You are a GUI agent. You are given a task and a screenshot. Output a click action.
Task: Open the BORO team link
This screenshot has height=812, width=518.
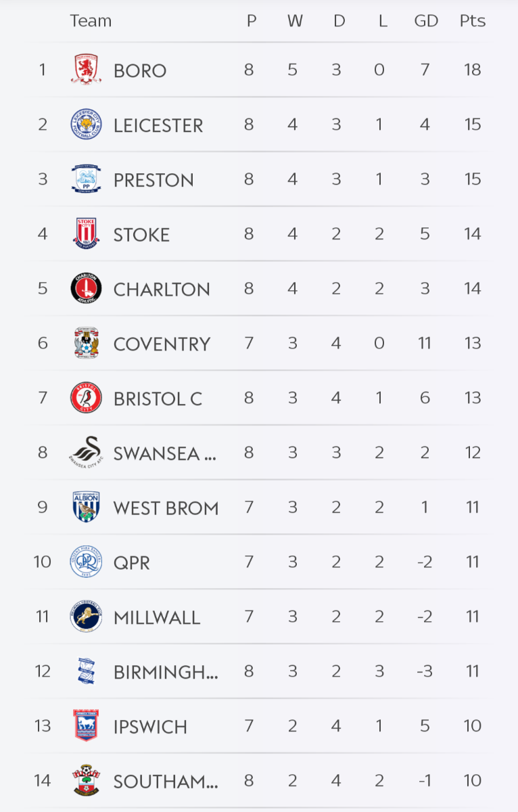(x=140, y=70)
